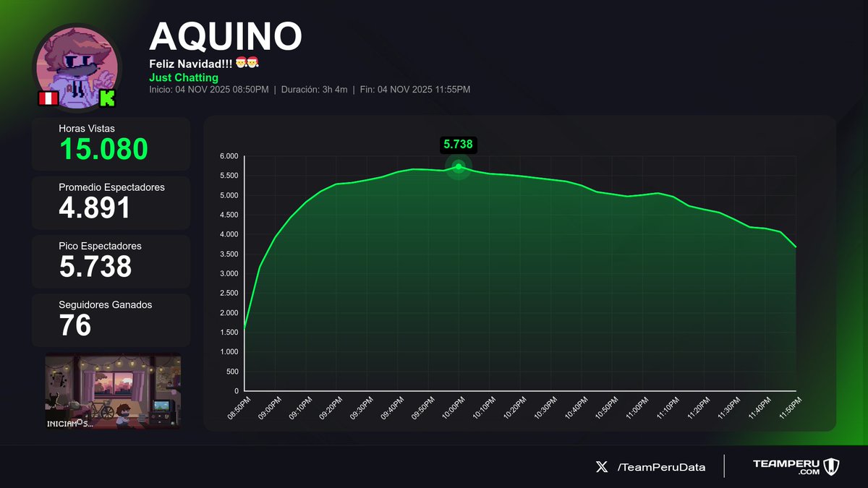This screenshot has height=488, width=868.
Task: Click the 1.000 y-axis label
Action: [229, 351]
